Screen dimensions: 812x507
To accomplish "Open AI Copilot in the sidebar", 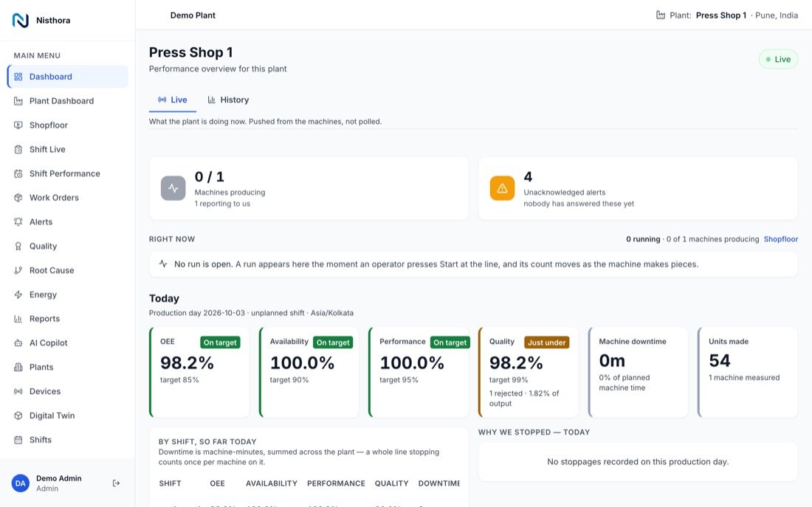I will (x=67, y=343).
